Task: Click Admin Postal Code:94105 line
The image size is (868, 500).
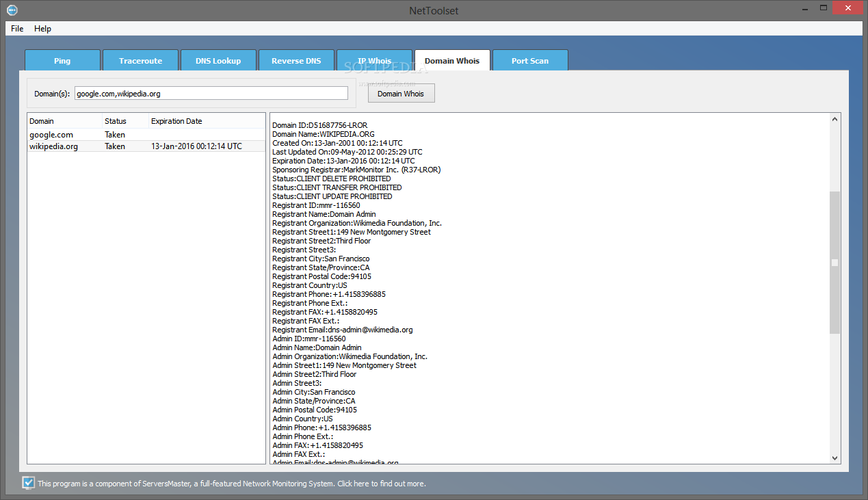Action: coord(315,410)
